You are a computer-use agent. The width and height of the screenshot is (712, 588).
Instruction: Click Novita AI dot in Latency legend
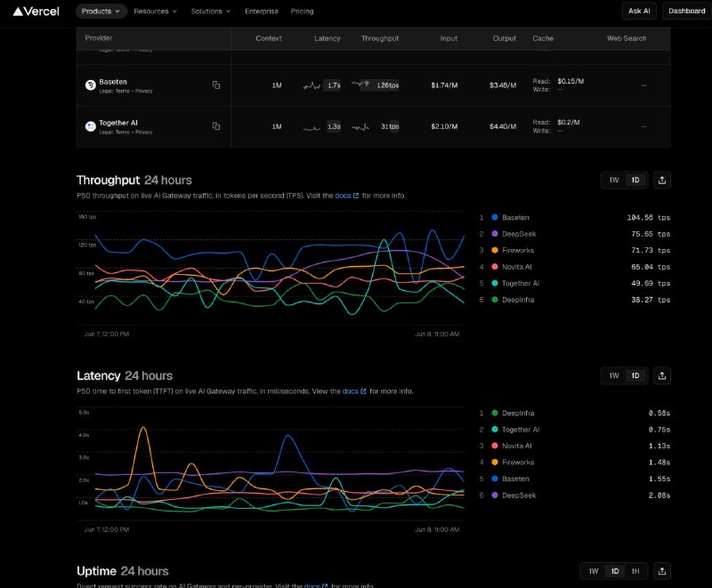pyautogui.click(x=495, y=446)
